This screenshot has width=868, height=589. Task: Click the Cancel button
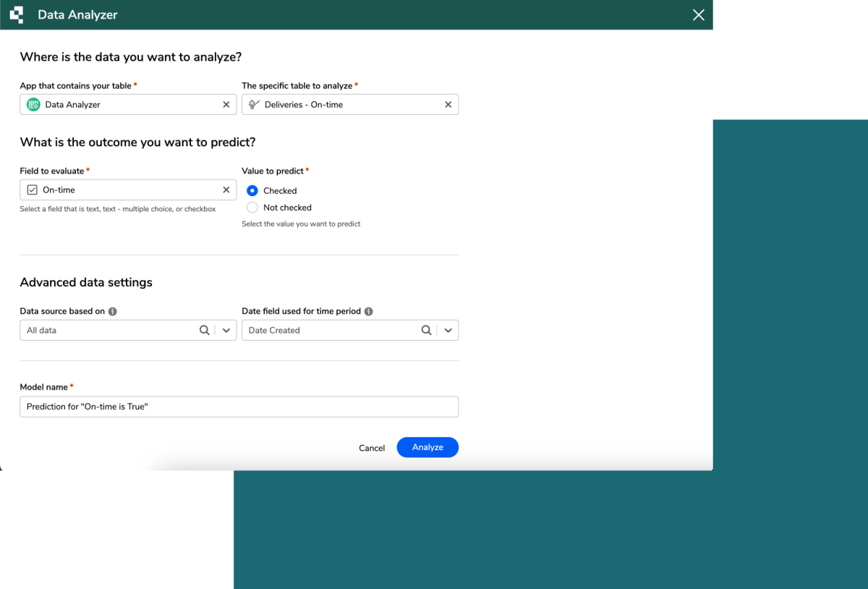(371, 447)
